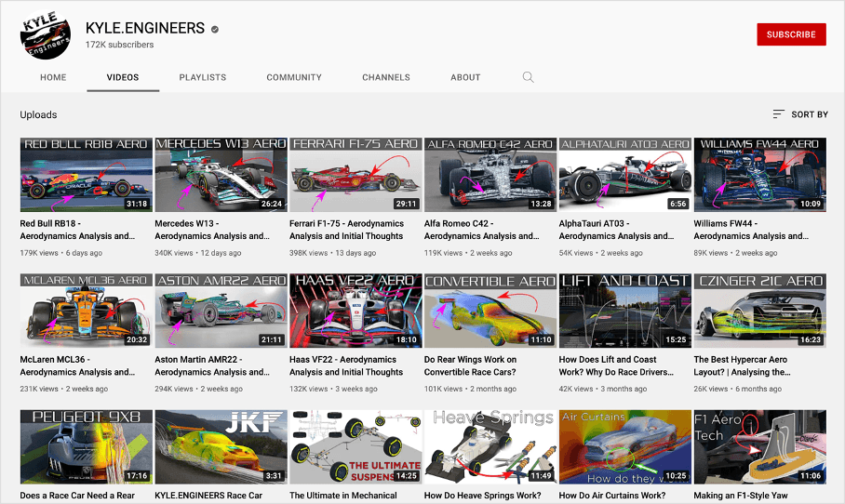Click the 31:18 duration badge

click(137, 204)
